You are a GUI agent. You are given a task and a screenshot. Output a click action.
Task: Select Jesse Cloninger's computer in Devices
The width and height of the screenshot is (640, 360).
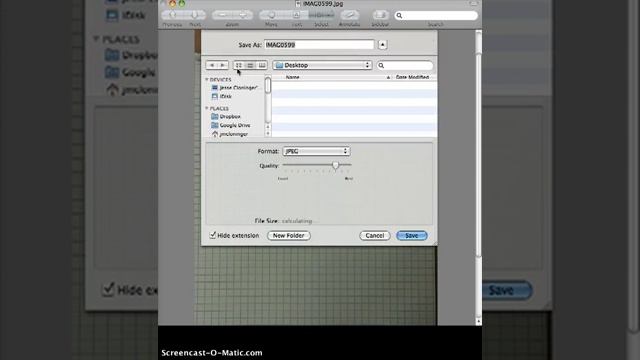pos(235,88)
